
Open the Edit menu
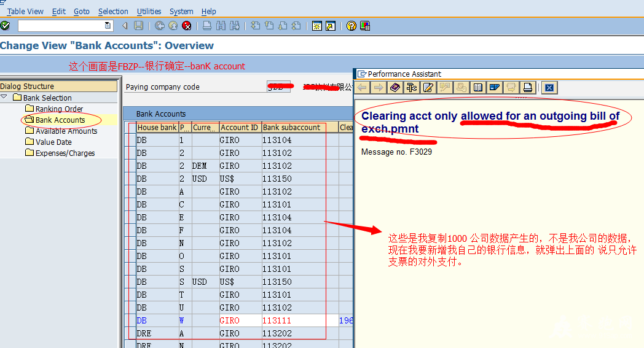coord(59,12)
